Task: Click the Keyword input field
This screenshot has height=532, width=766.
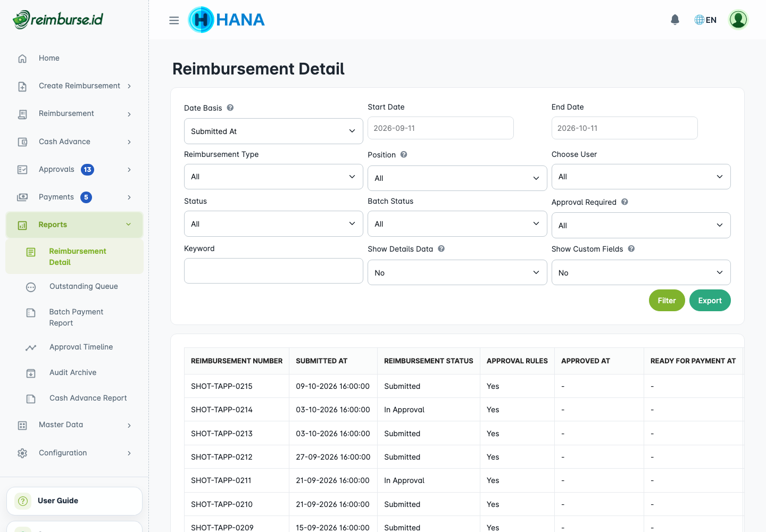Action: (273, 271)
